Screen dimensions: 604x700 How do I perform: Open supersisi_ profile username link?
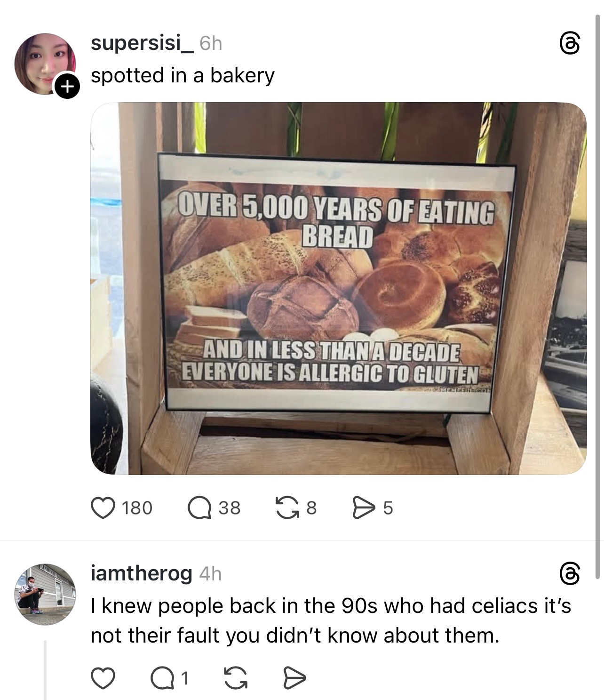[141, 44]
